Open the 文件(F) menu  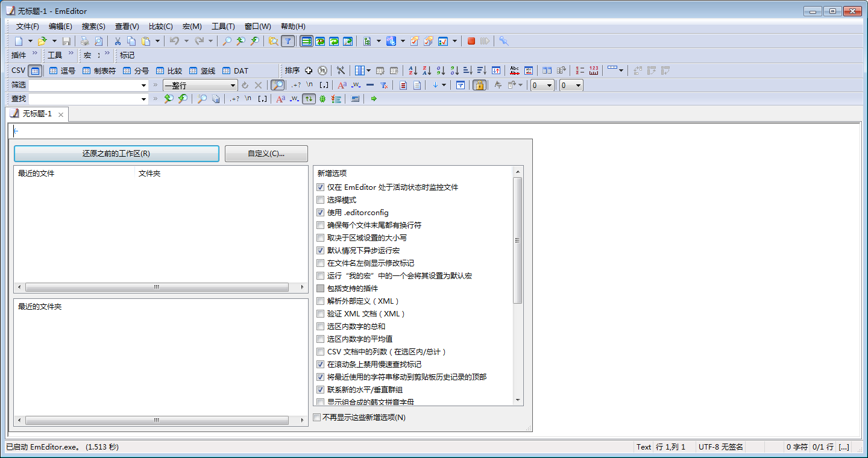click(x=27, y=27)
